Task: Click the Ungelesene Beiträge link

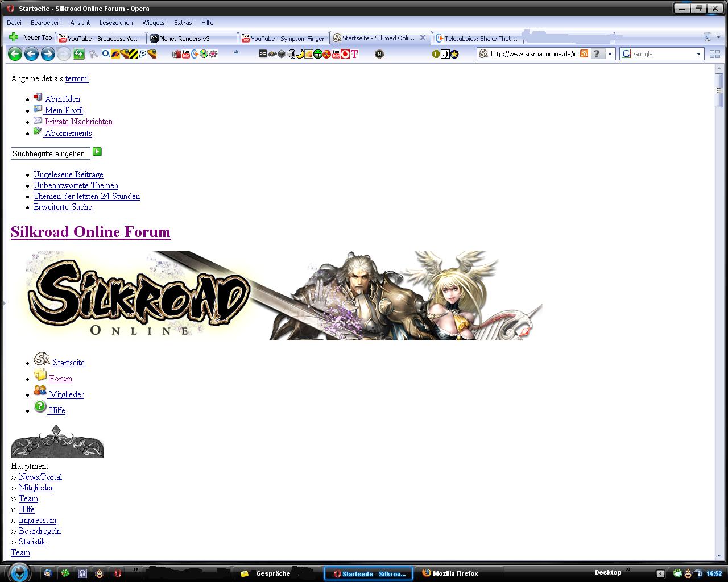Action: point(68,174)
